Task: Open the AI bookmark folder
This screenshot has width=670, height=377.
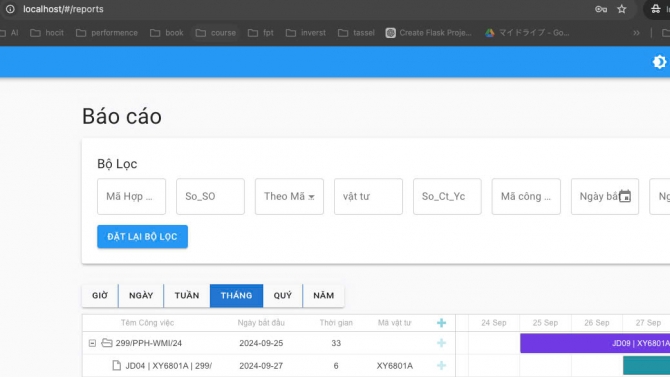Action: click(9, 33)
